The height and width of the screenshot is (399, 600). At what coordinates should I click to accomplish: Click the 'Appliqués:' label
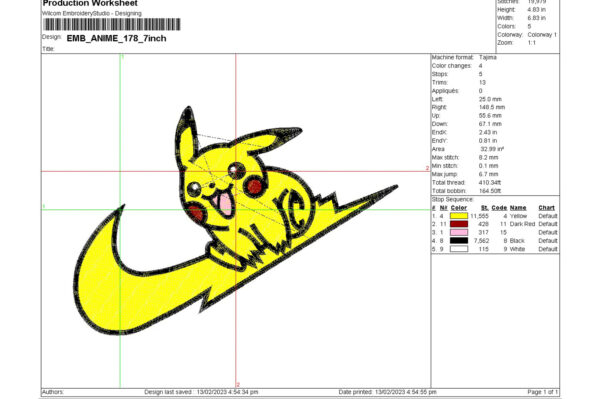pos(445,91)
